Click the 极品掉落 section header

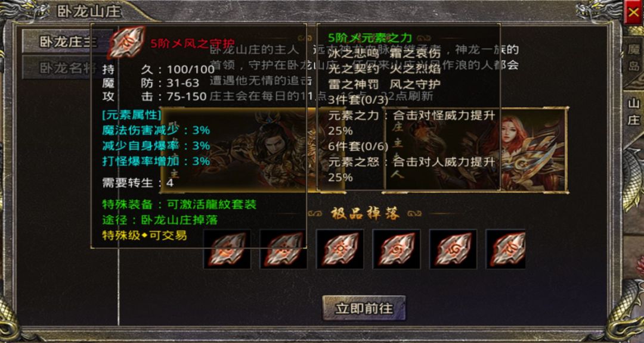(x=364, y=213)
